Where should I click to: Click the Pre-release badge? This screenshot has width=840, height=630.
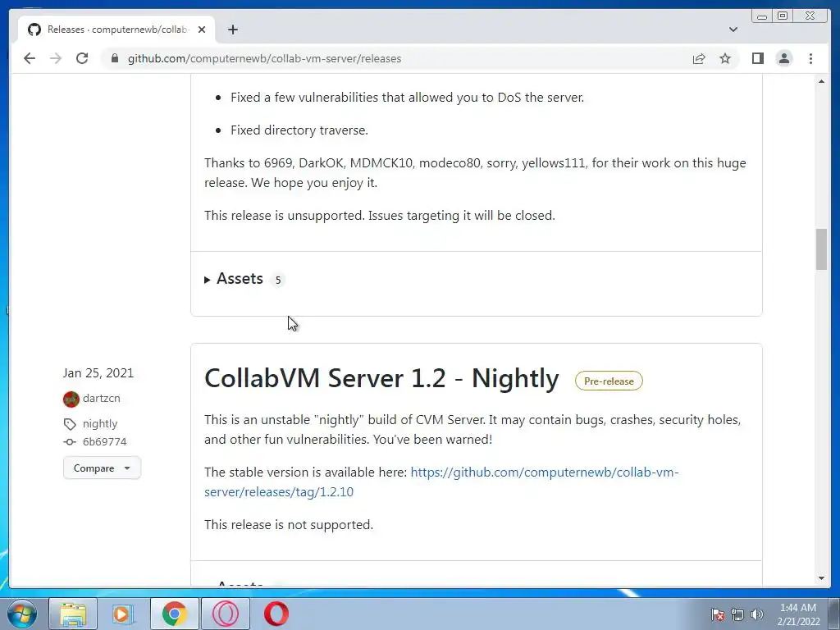coord(609,381)
